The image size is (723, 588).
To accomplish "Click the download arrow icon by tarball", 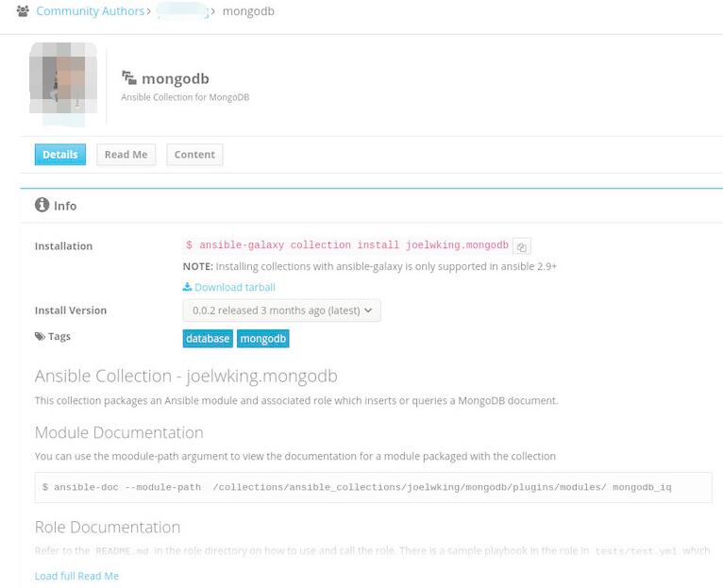I will (187, 287).
